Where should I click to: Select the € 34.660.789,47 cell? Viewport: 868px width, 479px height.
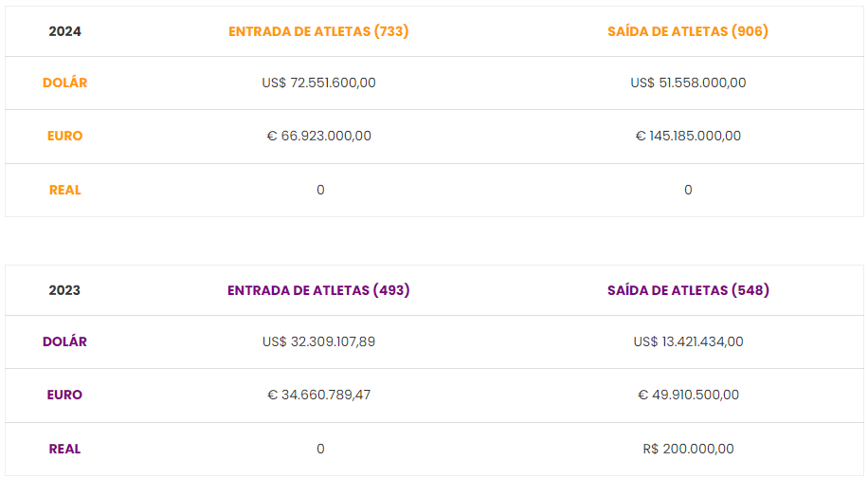(x=318, y=395)
